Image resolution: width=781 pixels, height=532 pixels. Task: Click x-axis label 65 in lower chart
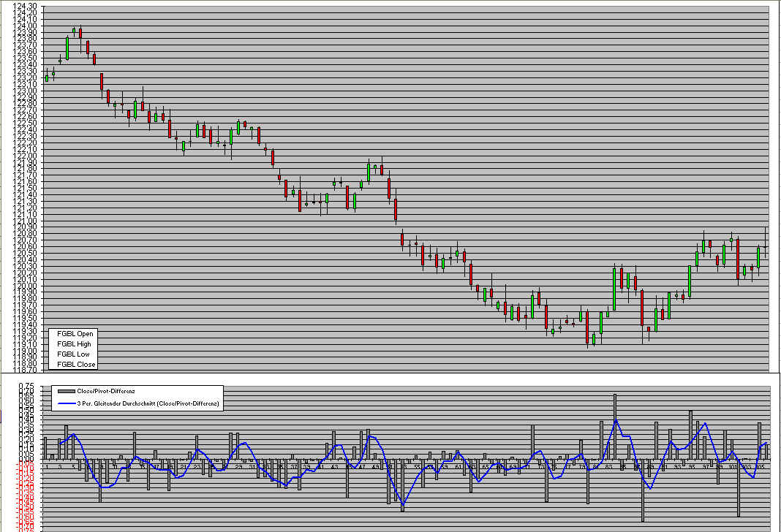pyautogui.click(x=486, y=467)
